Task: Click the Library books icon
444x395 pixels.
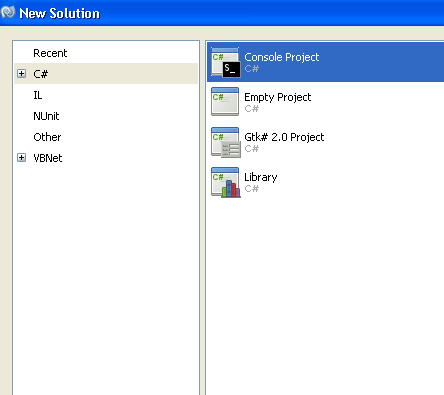Action: pos(226,182)
